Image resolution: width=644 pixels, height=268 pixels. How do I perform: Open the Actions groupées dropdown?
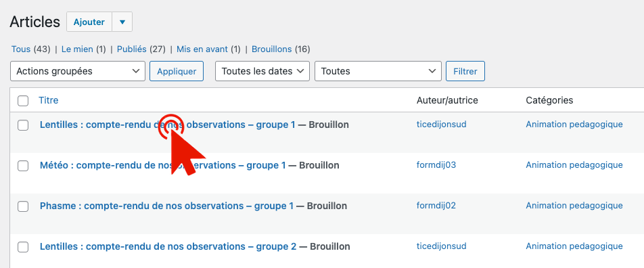click(78, 71)
